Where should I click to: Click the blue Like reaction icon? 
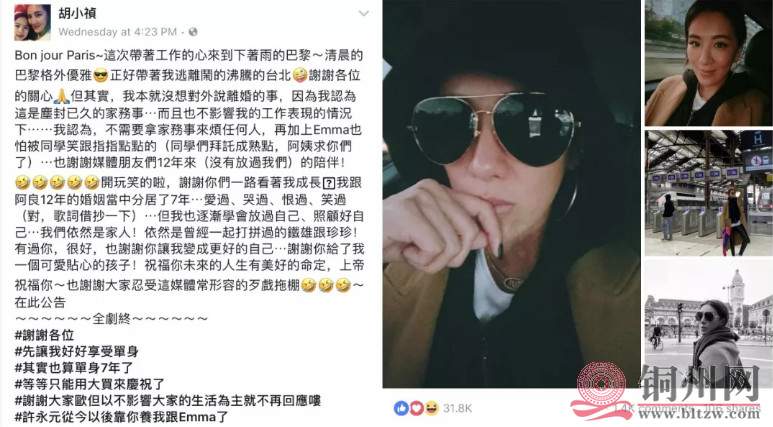coord(401,408)
